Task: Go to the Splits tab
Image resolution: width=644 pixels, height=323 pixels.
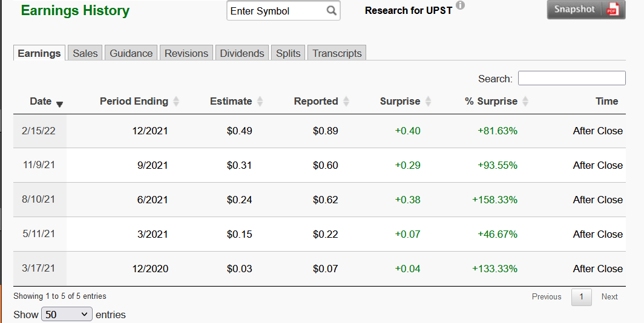Action: (288, 53)
